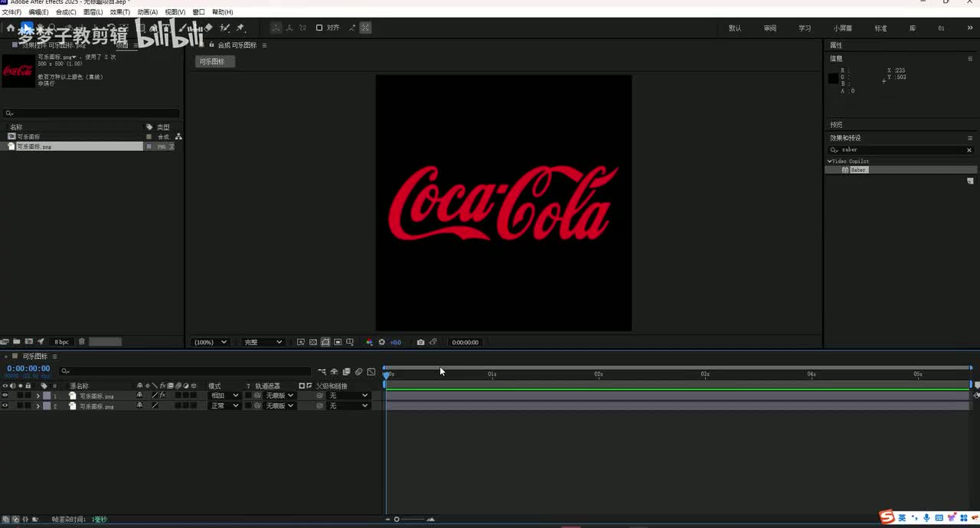
Task: Take a snapshot with the camera icon
Action: pos(420,342)
